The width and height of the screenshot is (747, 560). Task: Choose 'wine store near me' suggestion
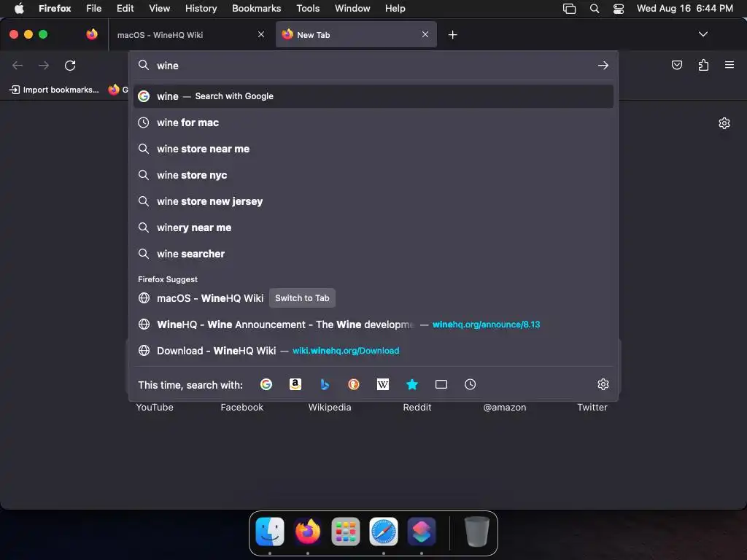[373, 149]
